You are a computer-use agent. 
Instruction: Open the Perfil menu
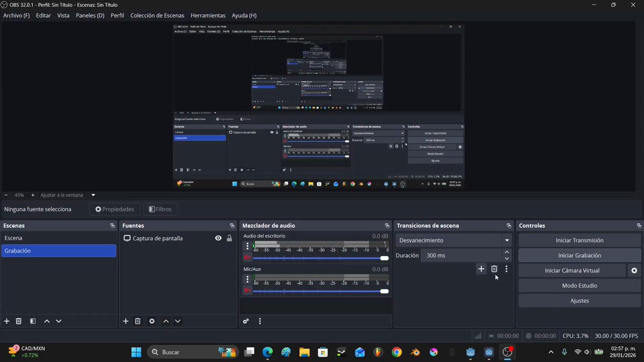(117, 16)
